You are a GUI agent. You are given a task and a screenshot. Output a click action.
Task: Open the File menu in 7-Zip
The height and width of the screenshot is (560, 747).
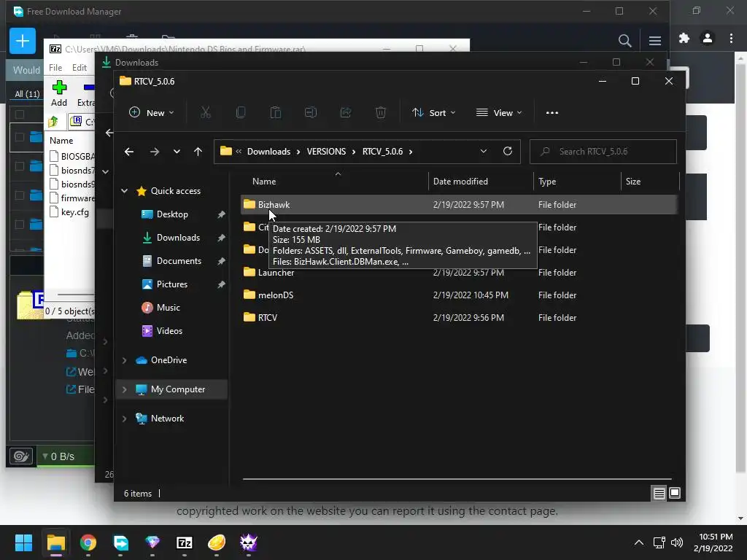point(55,68)
